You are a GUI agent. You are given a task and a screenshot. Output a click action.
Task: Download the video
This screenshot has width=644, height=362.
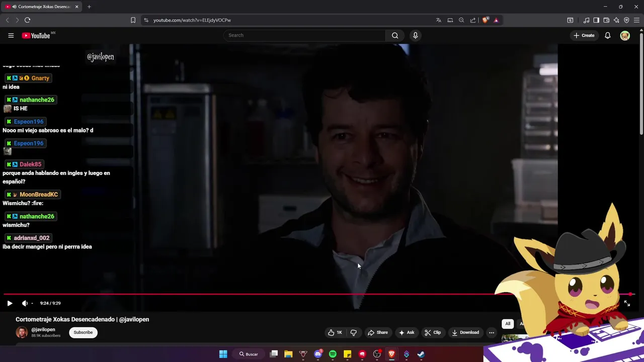[465, 332]
